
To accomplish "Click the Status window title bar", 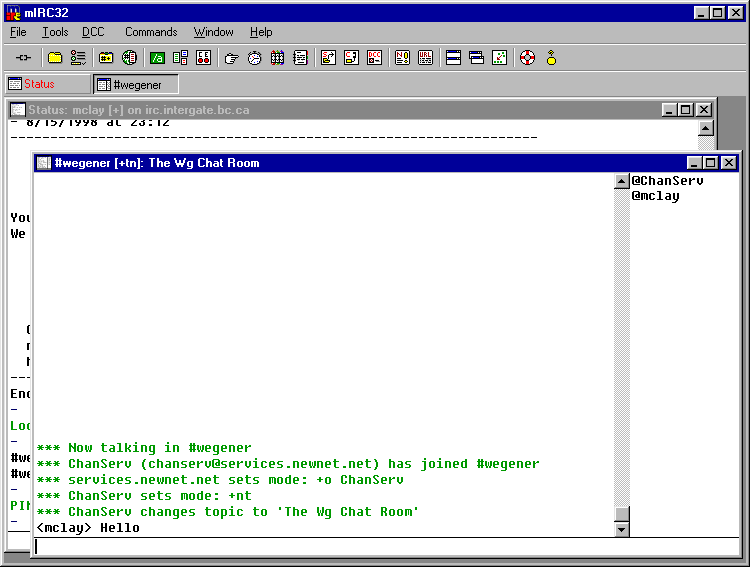I will [x=361, y=110].
